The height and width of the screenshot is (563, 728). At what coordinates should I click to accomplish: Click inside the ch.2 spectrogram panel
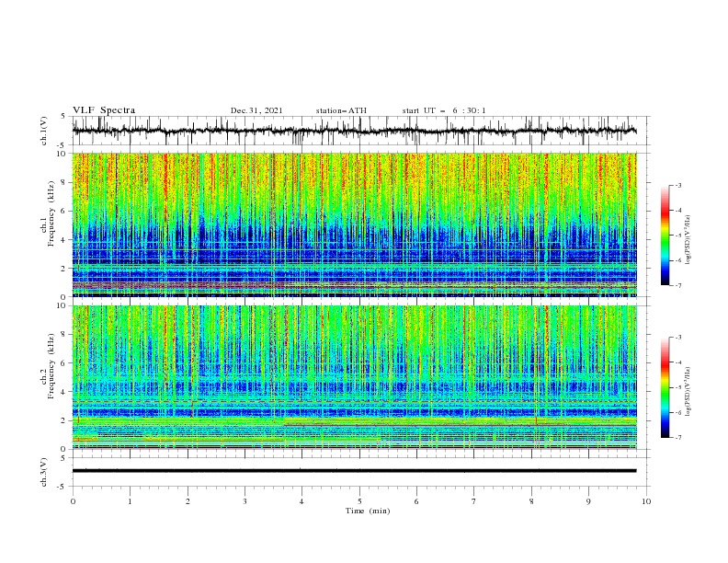[x=355, y=377]
